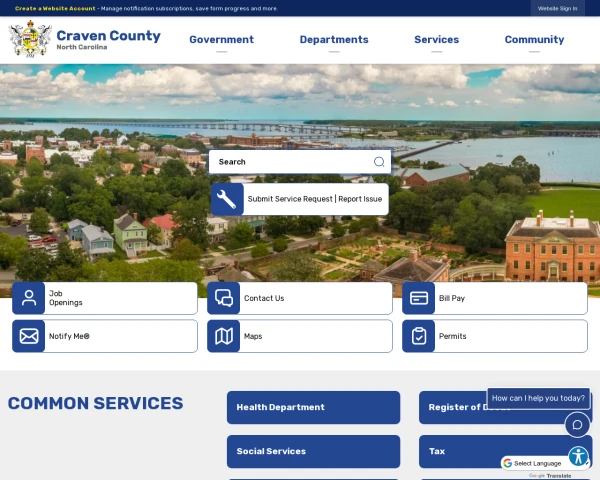
Task: Click into the Search input field
Action: pos(291,162)
